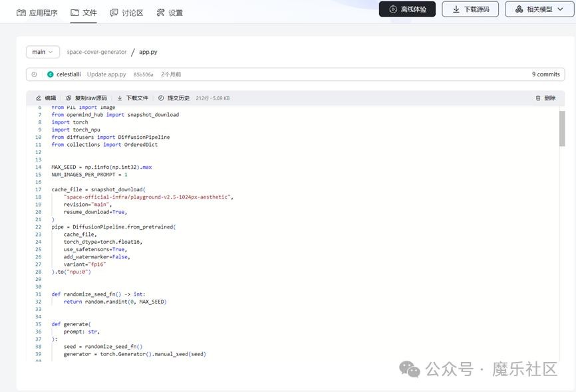The width and height of the screenshot is (576, 392).
Task: Select the 文件 tab
Action: click(x=84, y=13)
